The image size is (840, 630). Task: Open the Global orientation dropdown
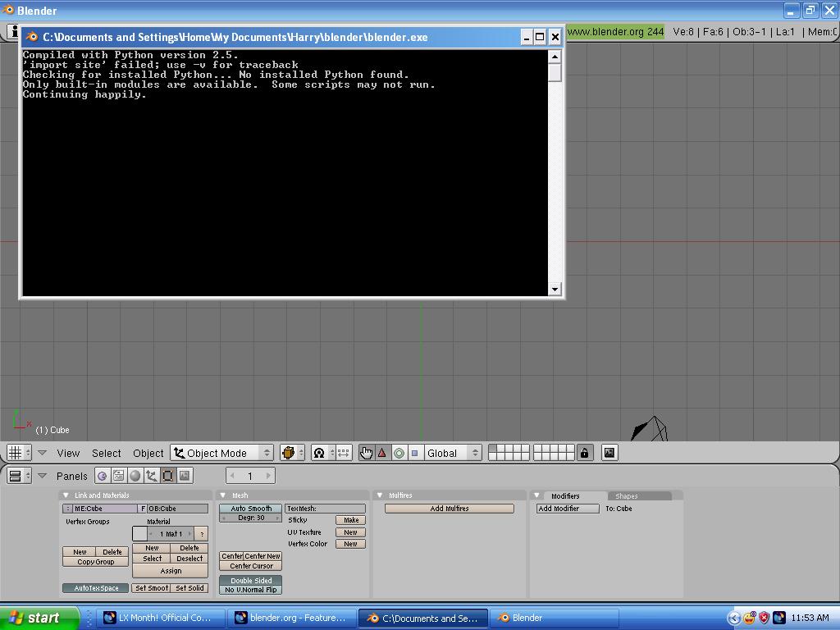coord(453,453)
